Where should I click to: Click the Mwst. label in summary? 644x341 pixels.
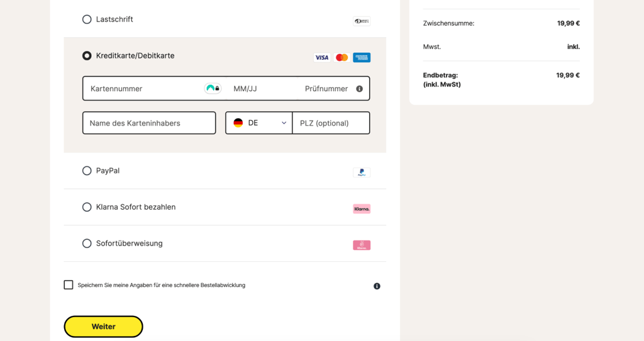431,46
